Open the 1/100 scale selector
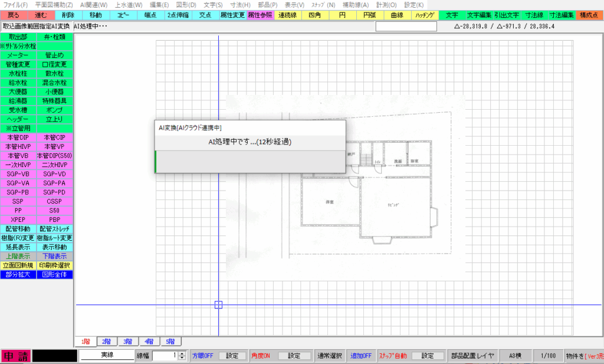This screenshot has width=604, height=364. [548, 356]
